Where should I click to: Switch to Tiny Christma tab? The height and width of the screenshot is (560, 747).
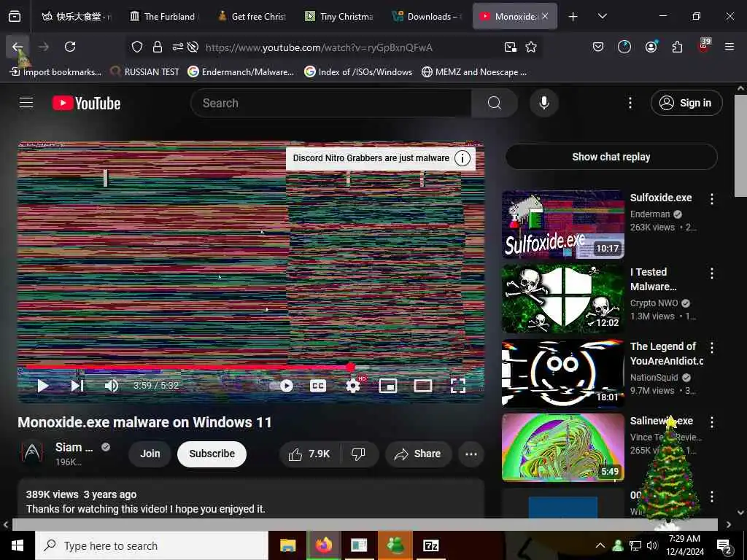tap(340, 17)
